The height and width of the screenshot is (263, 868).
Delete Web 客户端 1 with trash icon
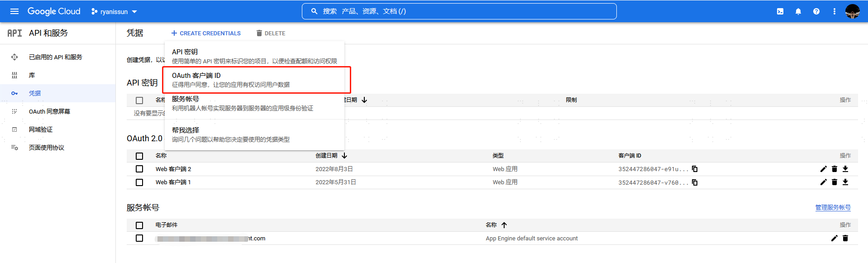(835, 182)
